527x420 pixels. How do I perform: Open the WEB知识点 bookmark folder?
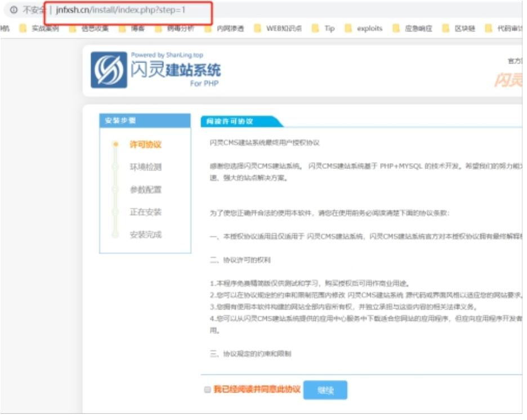click(x=278, y=29)
